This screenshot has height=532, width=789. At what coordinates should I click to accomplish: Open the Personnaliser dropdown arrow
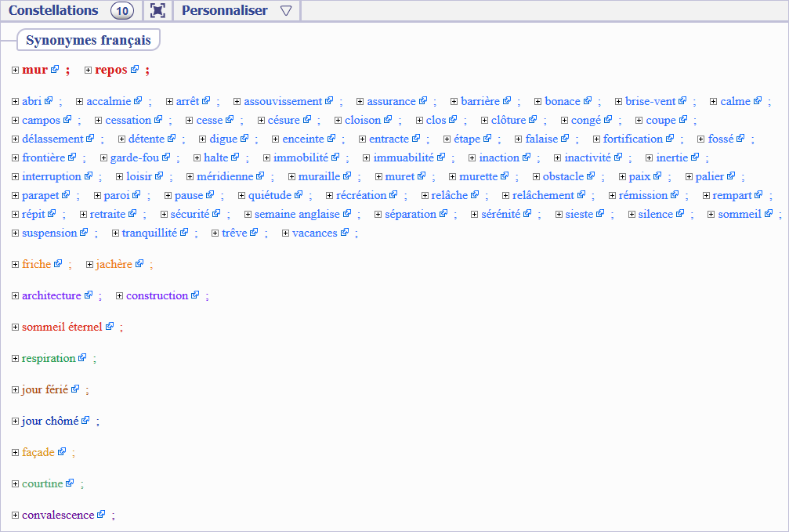click(x=286, y=11)
